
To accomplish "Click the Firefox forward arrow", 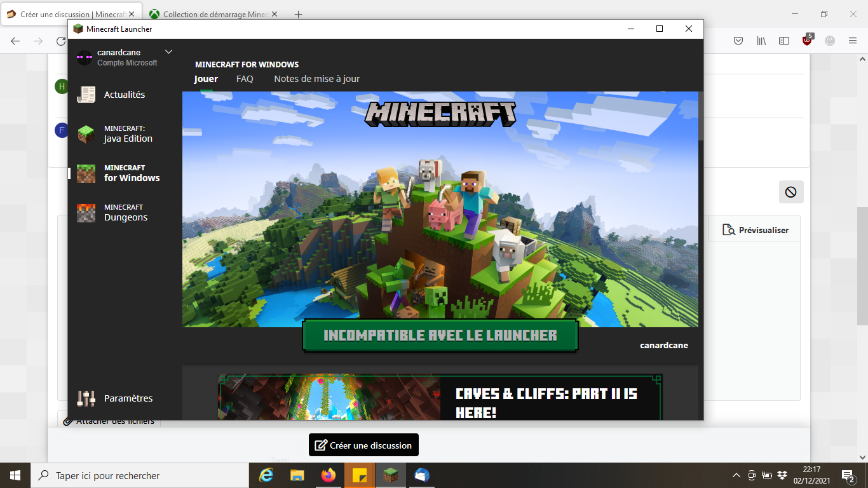I will pyautogui.click(x=38, y=41).
